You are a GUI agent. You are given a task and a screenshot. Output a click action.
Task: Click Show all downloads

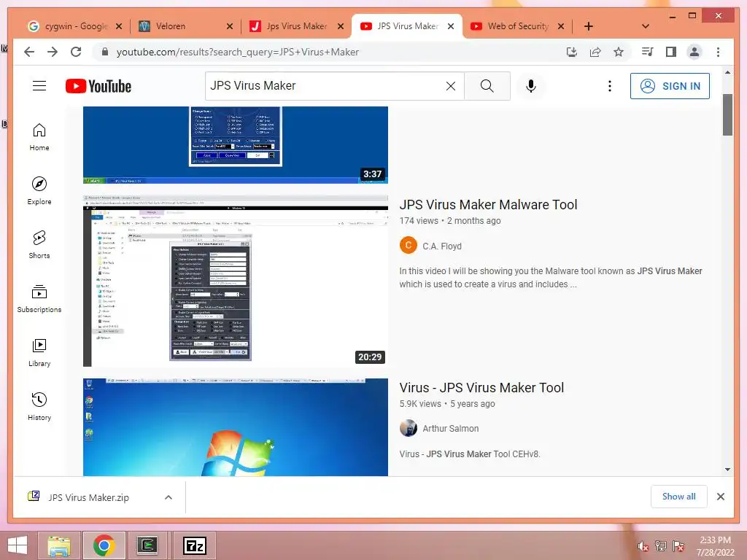coord(679,497)
